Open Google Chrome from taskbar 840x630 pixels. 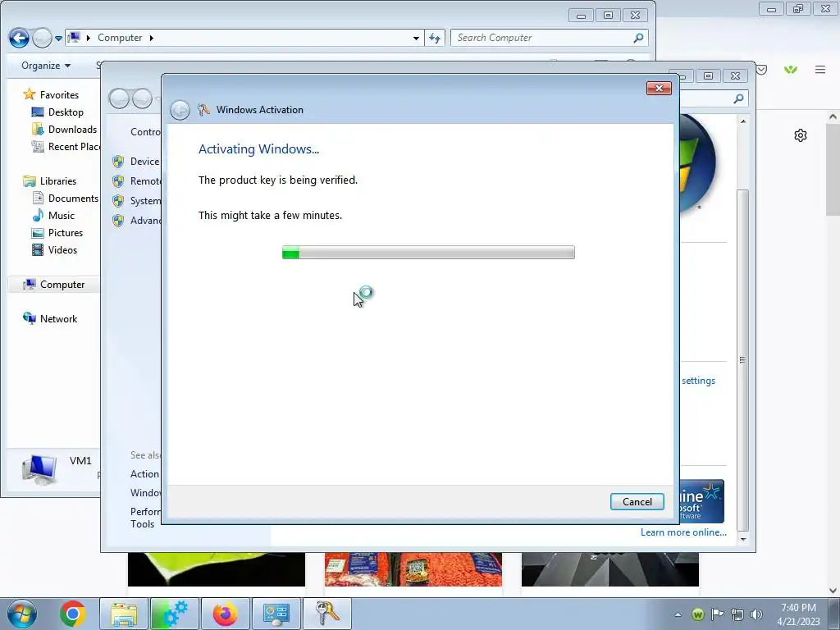click(x=73, y=614)
